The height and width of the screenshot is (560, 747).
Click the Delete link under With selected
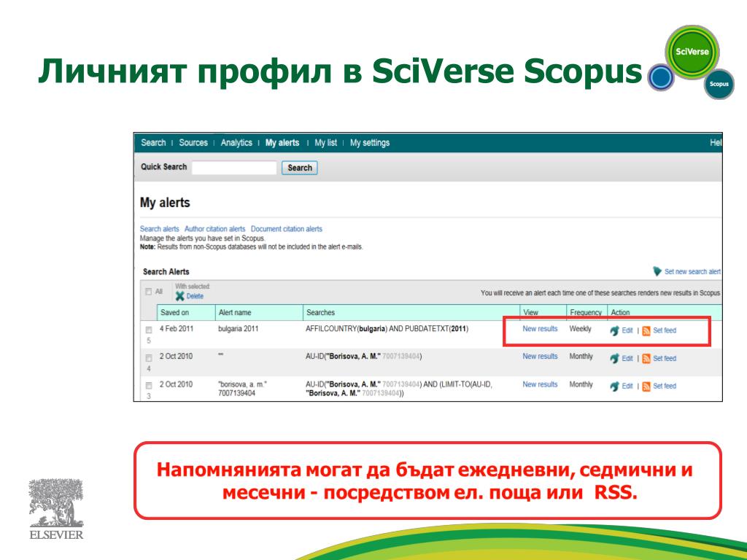coord(195,296)
